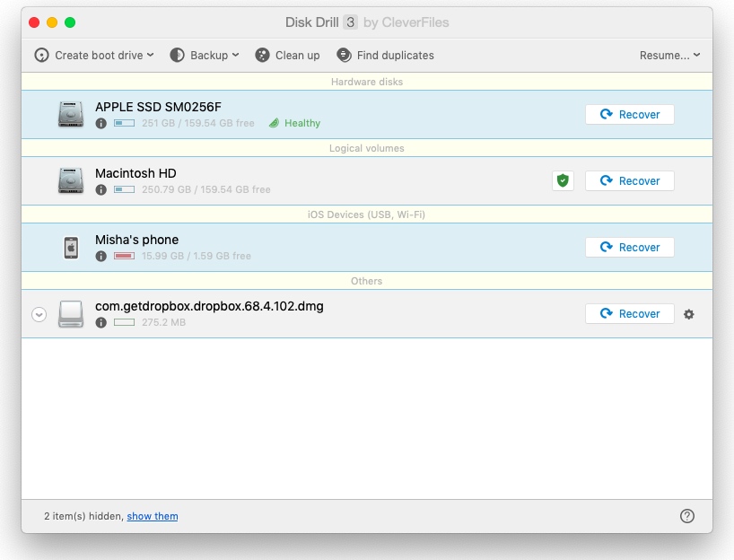Click the info icon for Misha's phone

pos(100,256)
